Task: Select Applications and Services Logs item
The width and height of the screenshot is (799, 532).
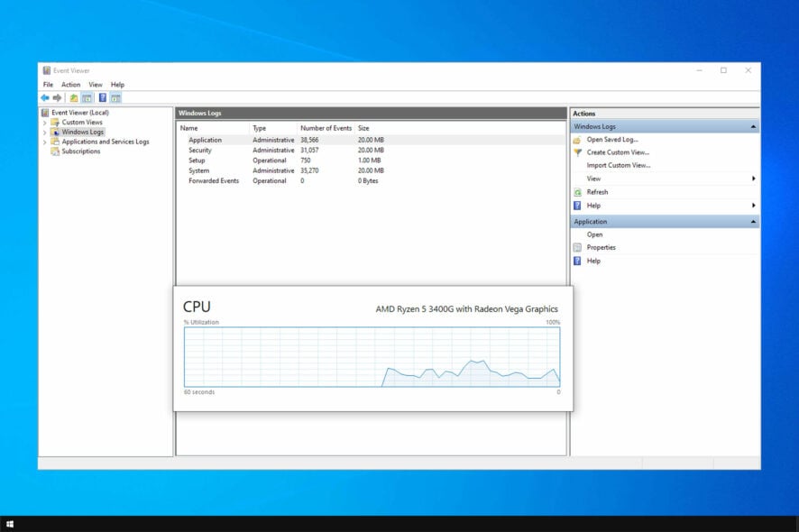Action: click(x=106, y=142)
